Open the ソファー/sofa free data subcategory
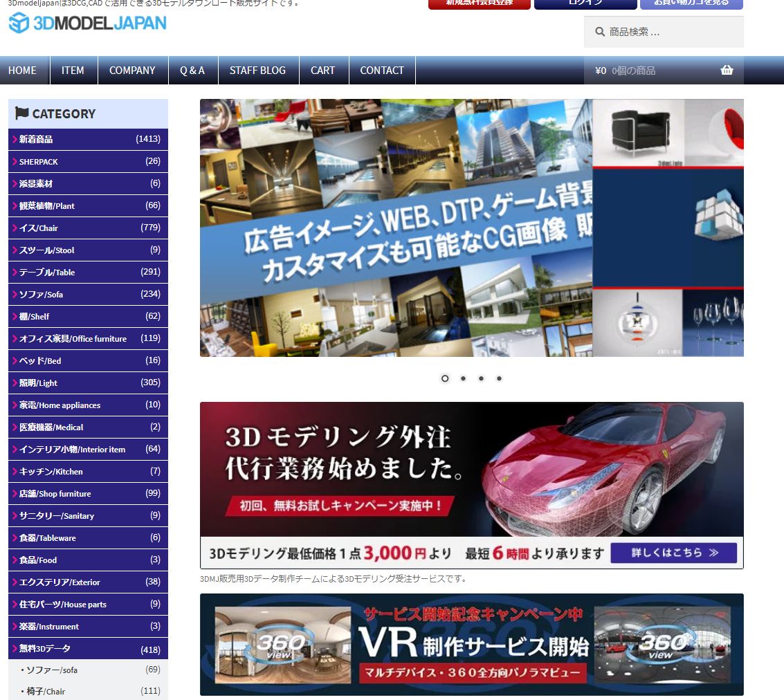Screen dimensions: 784x700 (52, 670)
